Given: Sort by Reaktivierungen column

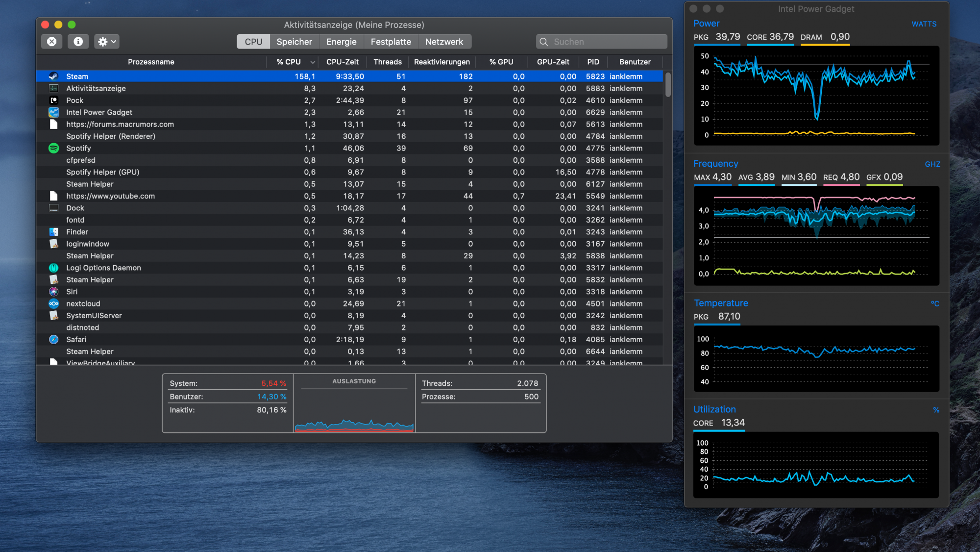Looking at the screenshot, I should [x=442, y=62].
